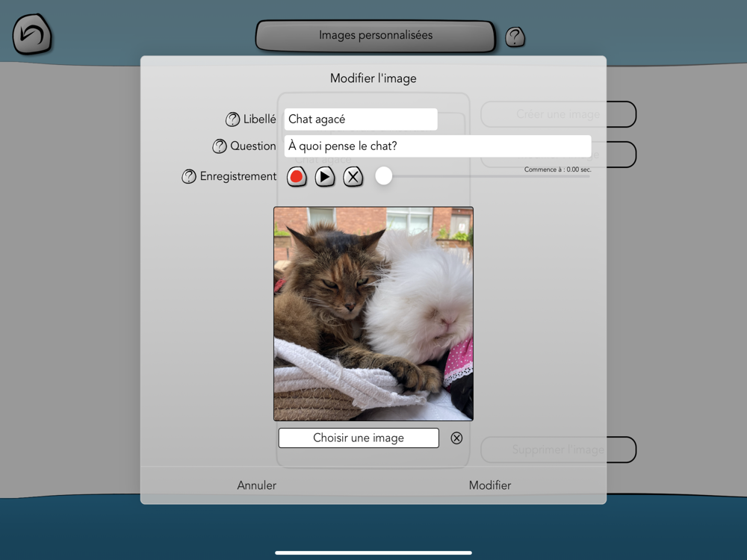Play the recorded audio

[325, 177]
